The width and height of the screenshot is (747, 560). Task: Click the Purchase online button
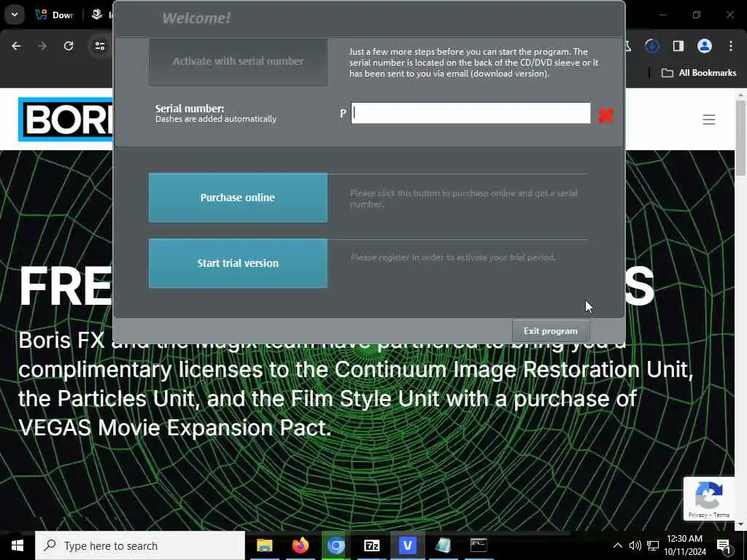238,198
